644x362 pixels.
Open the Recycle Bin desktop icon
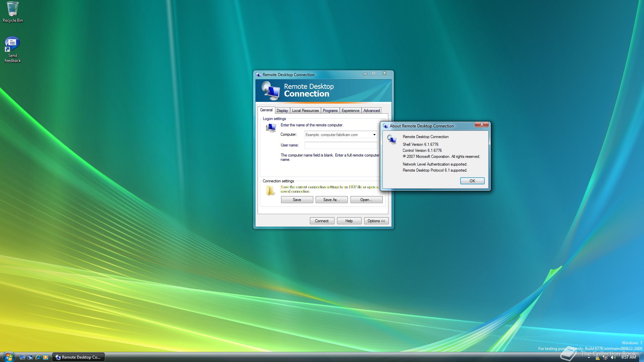(x=13, y=12)
